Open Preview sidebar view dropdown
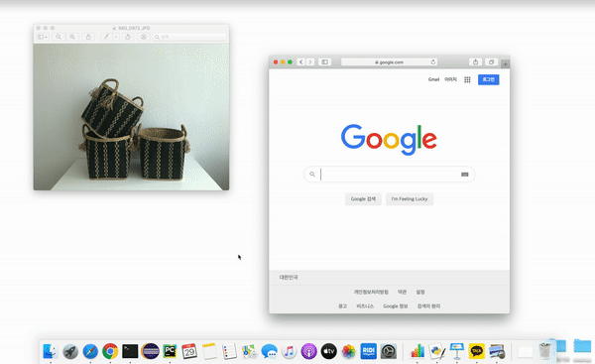Screen dimensions: 595x364 (42, 37)
